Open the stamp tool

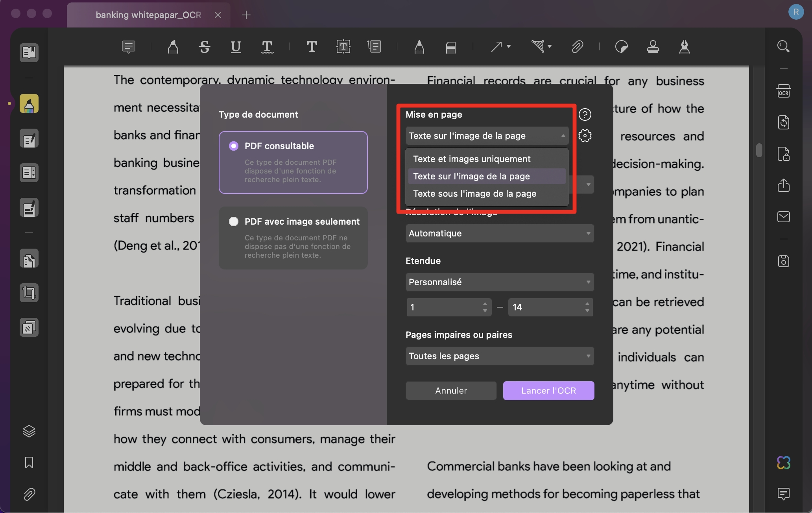point(653,47)
